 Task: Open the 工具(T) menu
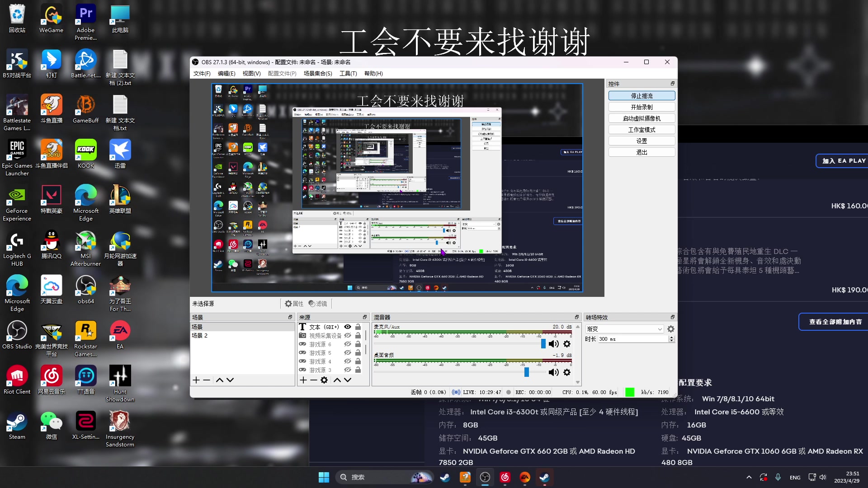pos(348,74)
